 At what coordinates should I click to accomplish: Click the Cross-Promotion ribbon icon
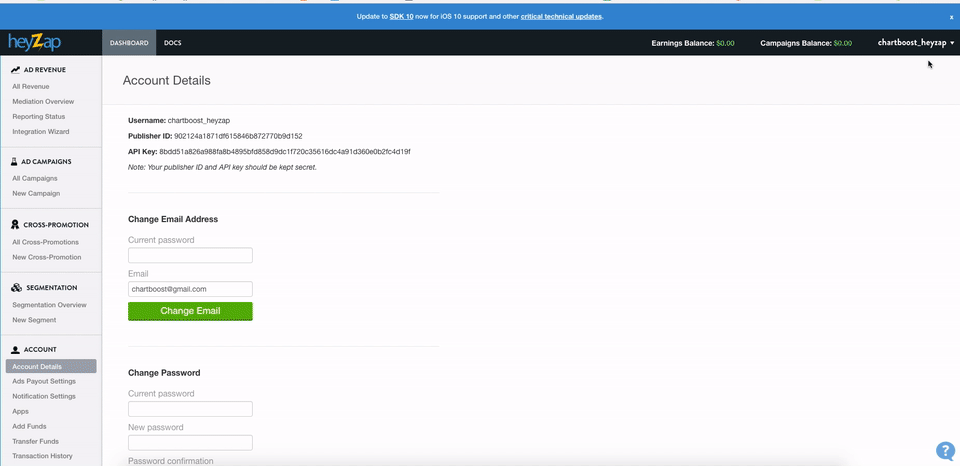(x=16, y=225)
